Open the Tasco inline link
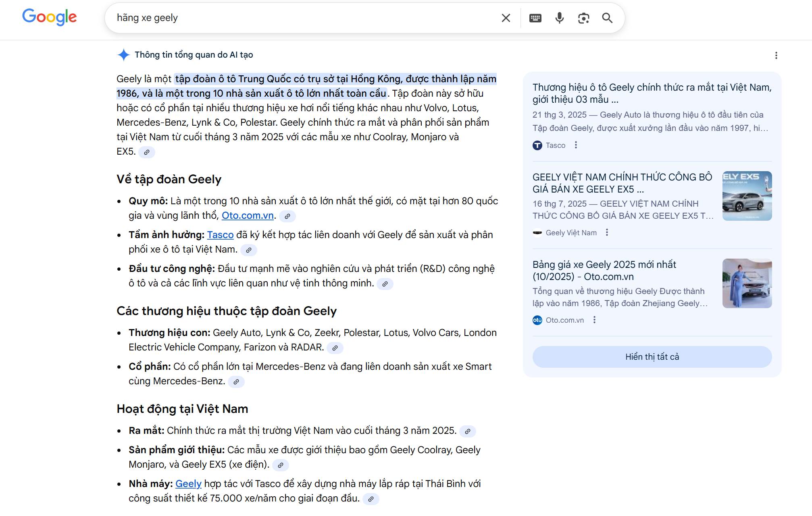Image resolution: width=812 pixels, height=516 pixels. [x=220, y=235]
